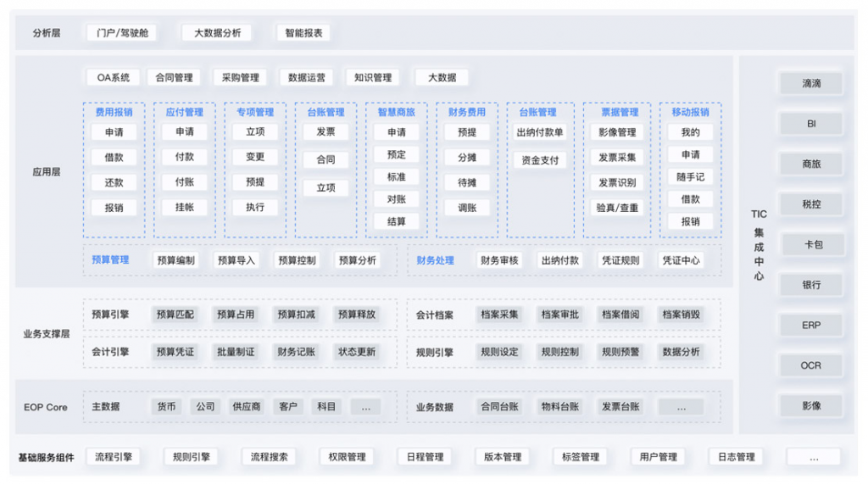The height and width of the screenshot is (485, 868).
Task: Click the 凭证中心 box
Action: (x=681, y=260)
